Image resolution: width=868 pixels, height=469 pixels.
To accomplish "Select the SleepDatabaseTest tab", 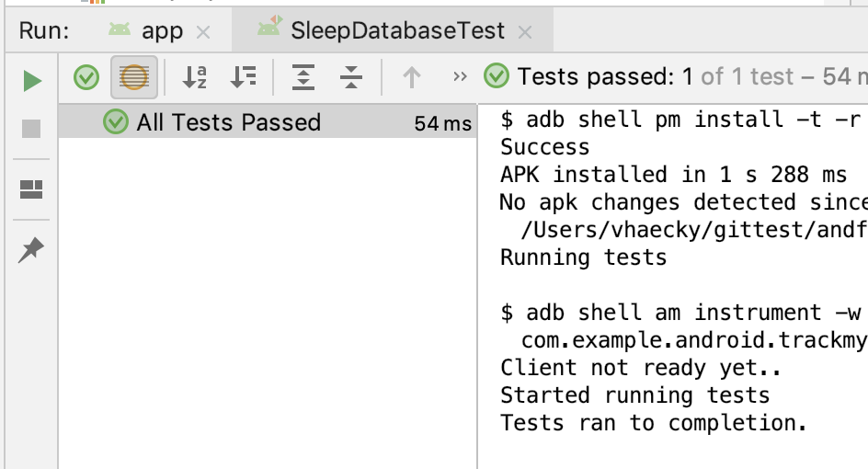I will pos(397,30).
